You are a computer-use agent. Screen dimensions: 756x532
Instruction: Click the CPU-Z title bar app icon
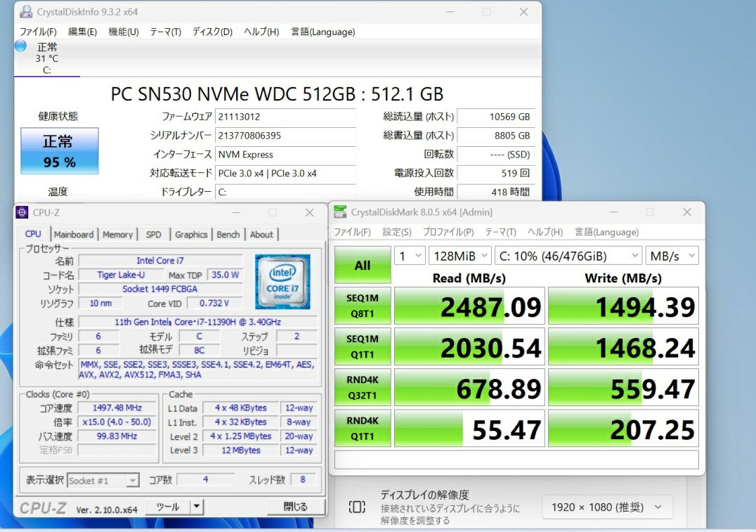click(22, 212)
